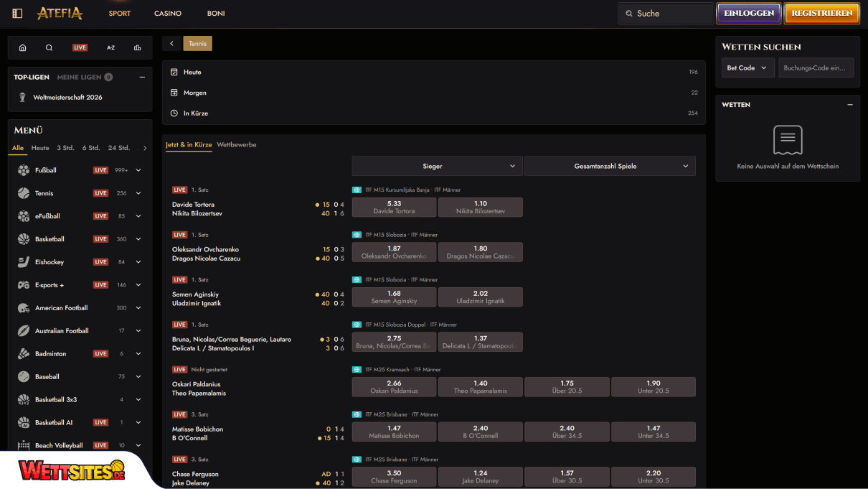Viewport: 868px width, 489px height.
Task: Bet on Jake Delaney at 1.24
Action: coord(481,477)
